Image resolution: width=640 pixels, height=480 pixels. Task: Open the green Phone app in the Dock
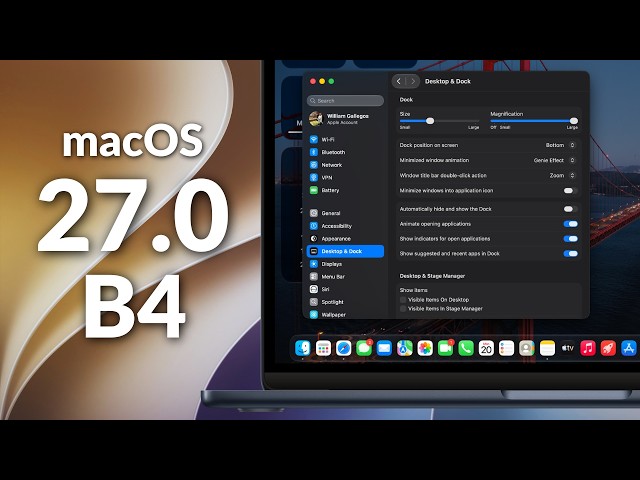pyautogui.click(x=466, y=348)
